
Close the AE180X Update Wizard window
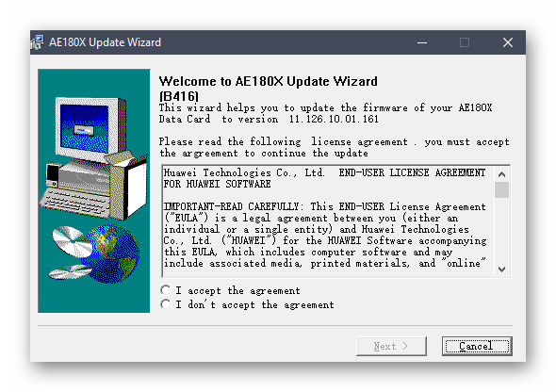(x=508, y=42)
